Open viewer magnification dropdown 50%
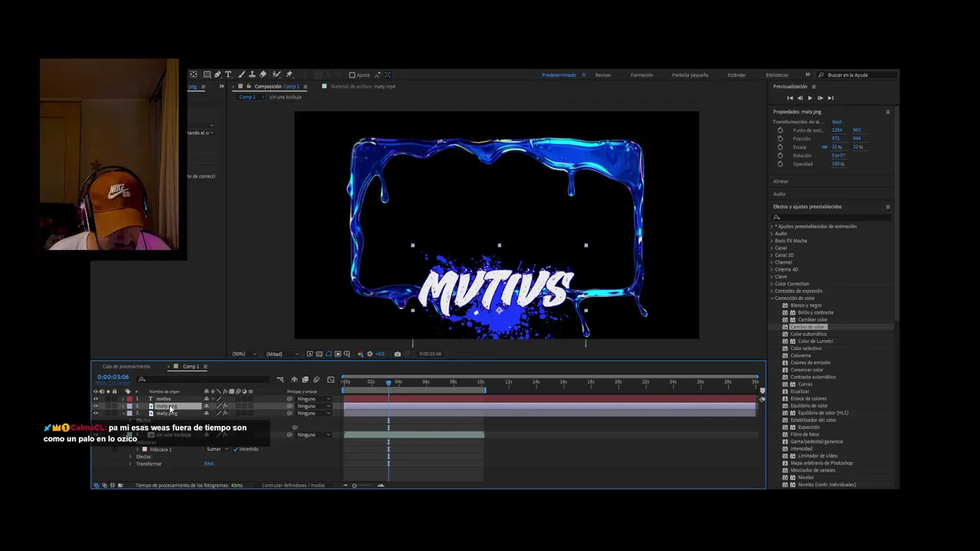980x551 pixels. point(244,354)
